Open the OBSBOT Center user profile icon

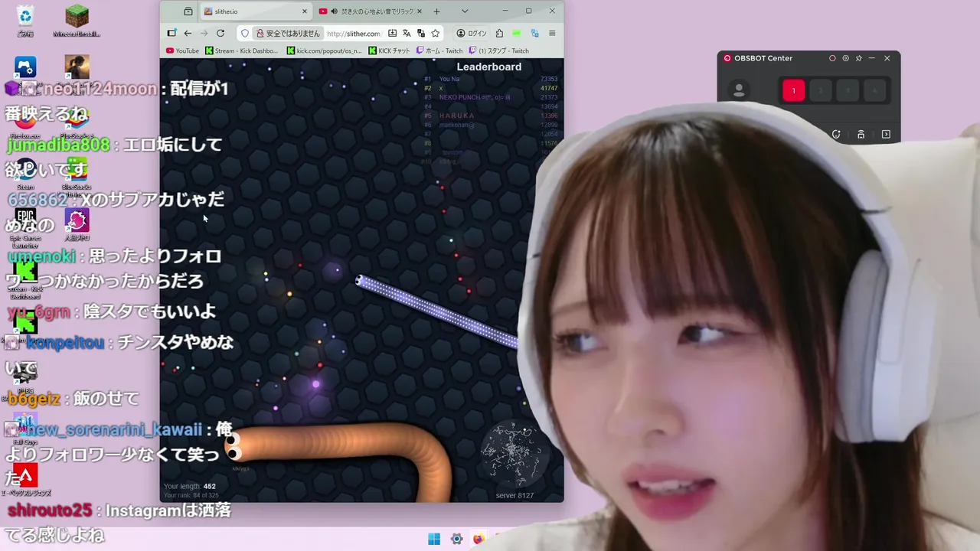point(739,90)
